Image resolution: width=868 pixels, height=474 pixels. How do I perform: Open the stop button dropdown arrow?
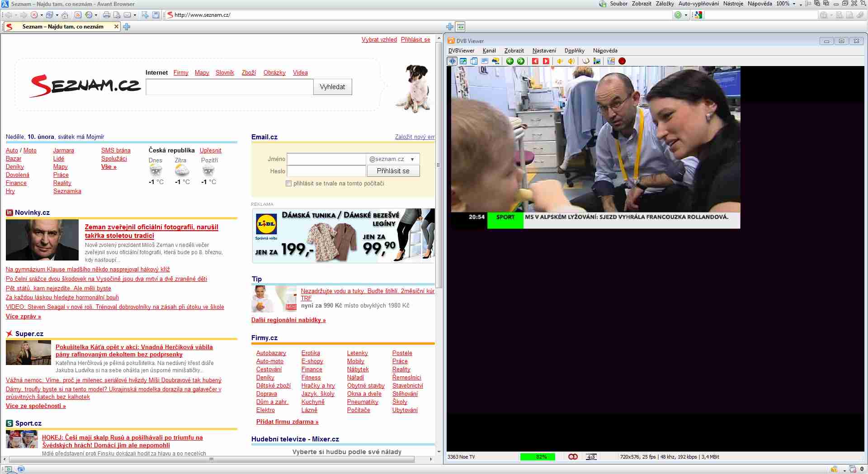point(42,15)
